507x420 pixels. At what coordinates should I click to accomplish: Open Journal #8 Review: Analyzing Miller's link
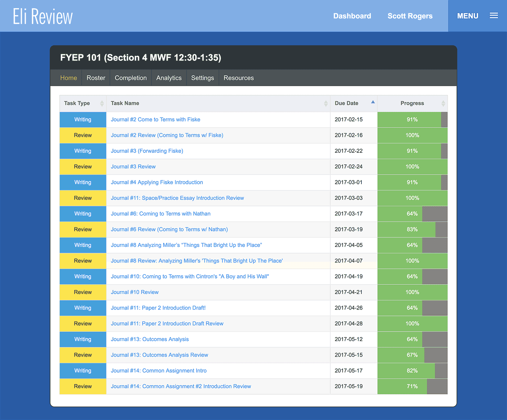197,261
